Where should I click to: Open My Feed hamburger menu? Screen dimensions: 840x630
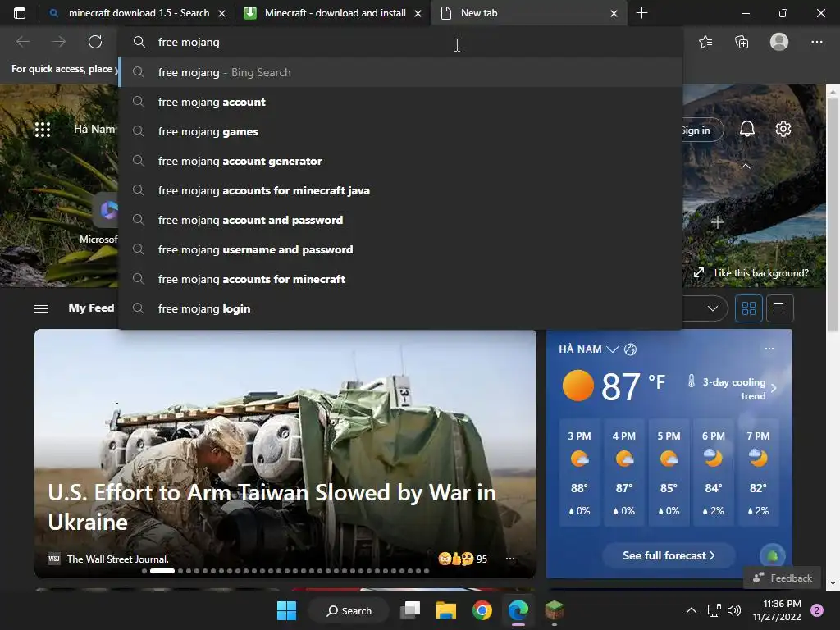41,308
